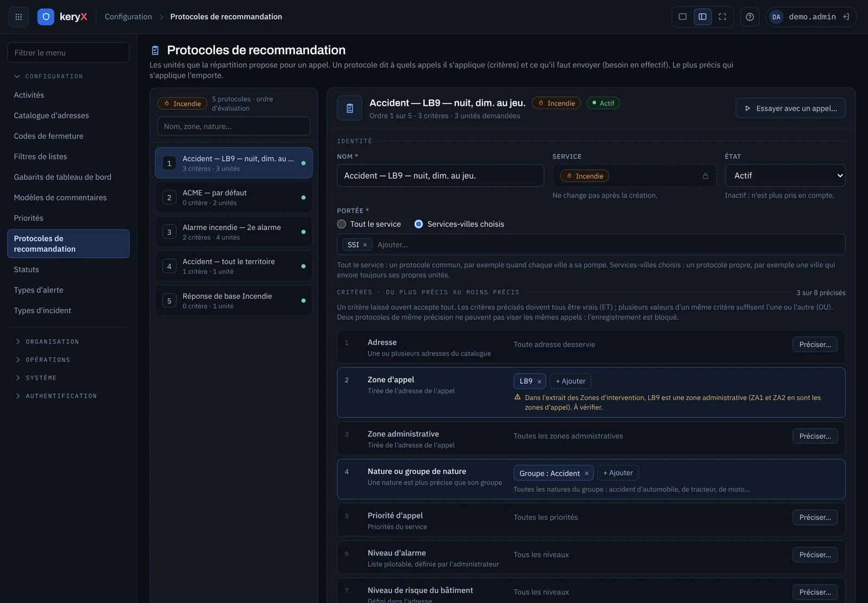The width and height of the screenshot is (868, 603).
Task: Focus the Filtrer le menu field
Action: click(68, 53)
